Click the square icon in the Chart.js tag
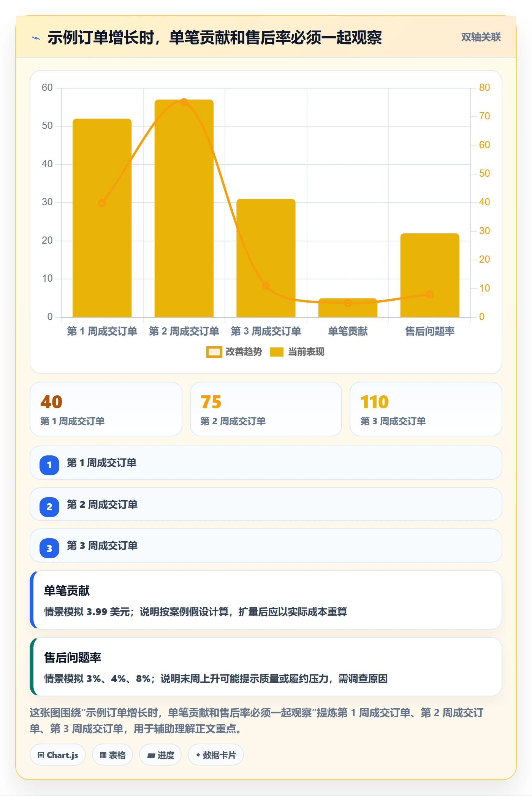The height and width of the screenshot is (796, 532). point(41,755)
